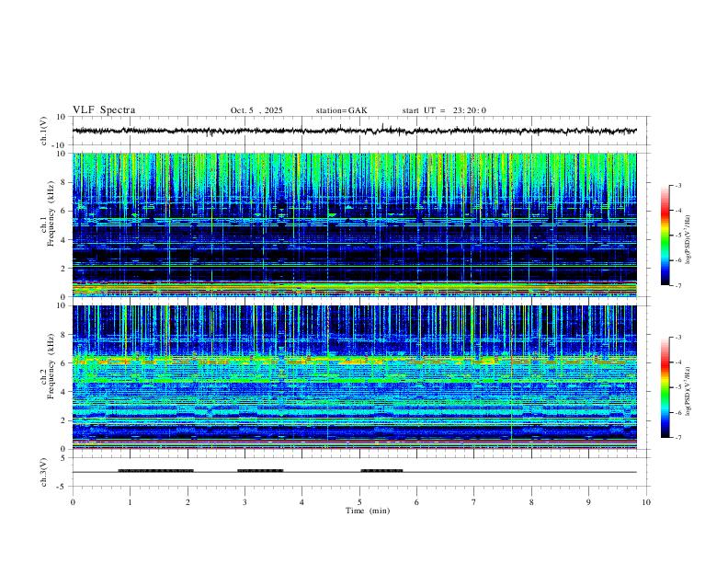Click the "-3" tick on ch.1 colorbar
728x563 pixels.
coord(677,186)
